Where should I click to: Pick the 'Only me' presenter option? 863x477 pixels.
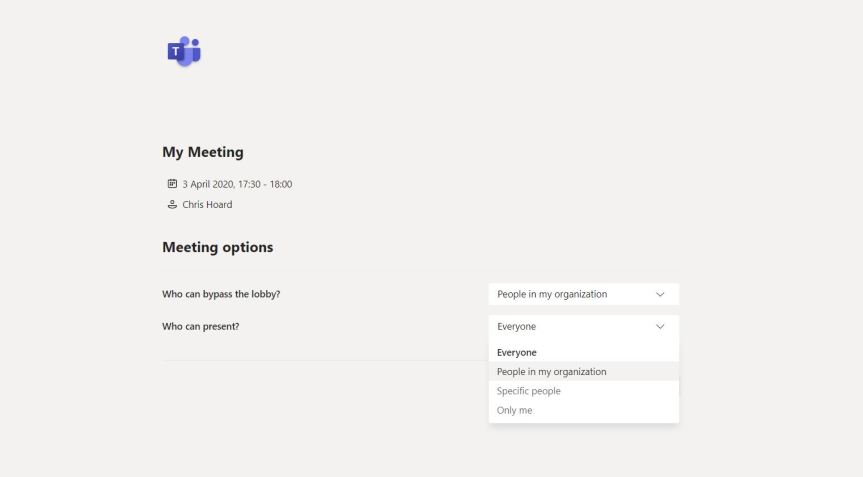515,410
